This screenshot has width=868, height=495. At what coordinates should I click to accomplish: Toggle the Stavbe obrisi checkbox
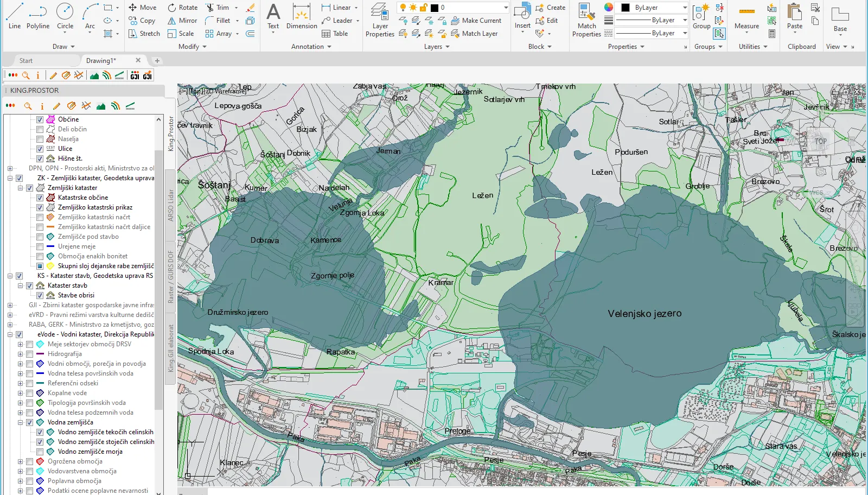coord(40,295)
